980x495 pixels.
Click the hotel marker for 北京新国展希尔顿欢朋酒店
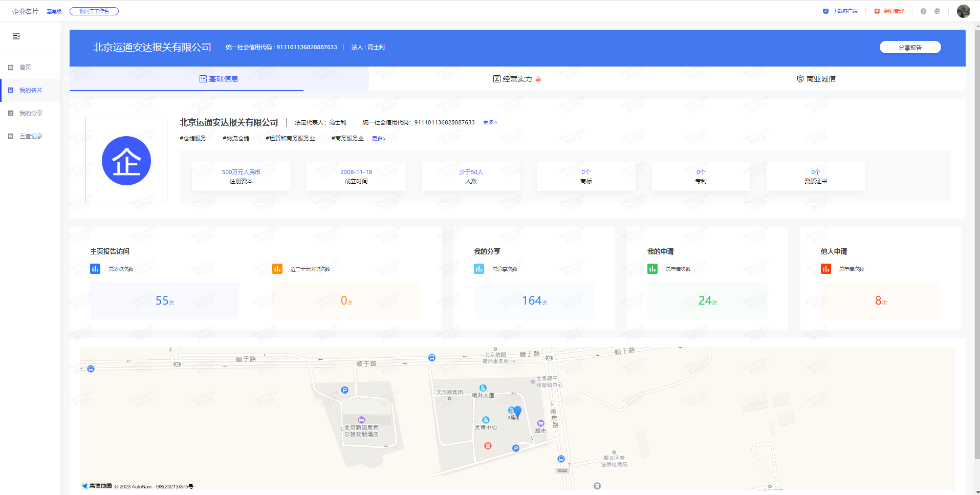point(361,420)
